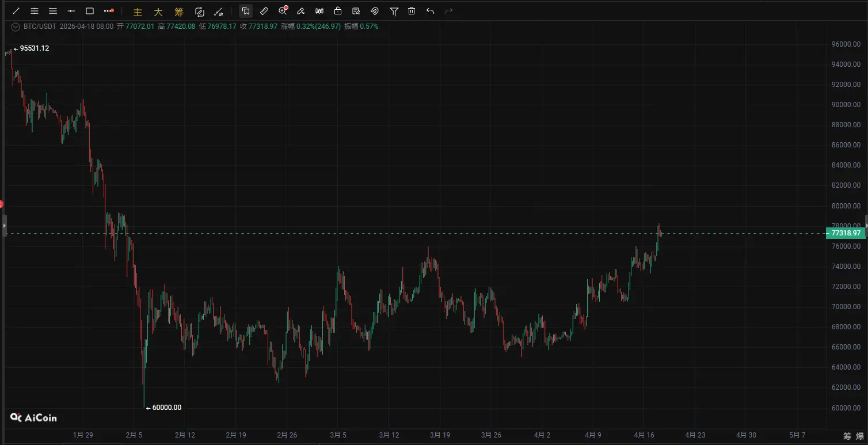Select the rectangle shape tool
This screenshot has height=445, width=868.
click(x=90, y=11)
